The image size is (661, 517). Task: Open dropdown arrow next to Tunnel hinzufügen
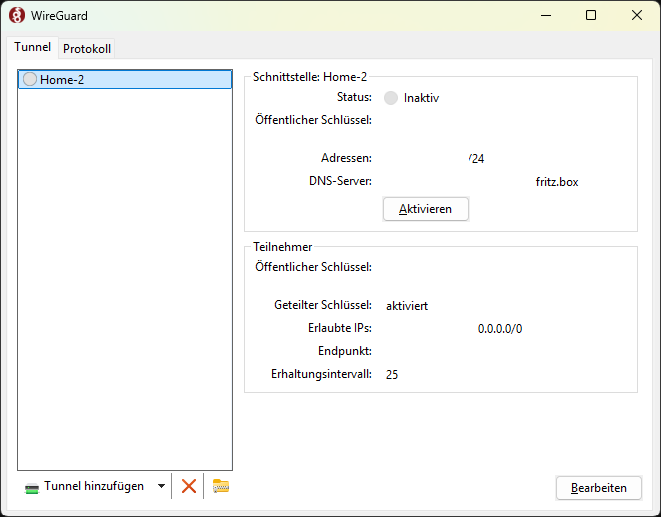coord(161,486)
